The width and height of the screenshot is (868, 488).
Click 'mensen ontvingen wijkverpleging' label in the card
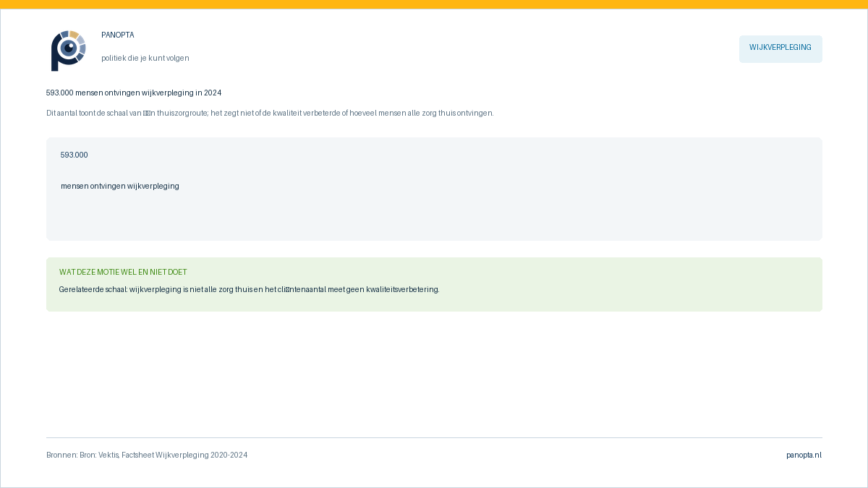(120, 186)
